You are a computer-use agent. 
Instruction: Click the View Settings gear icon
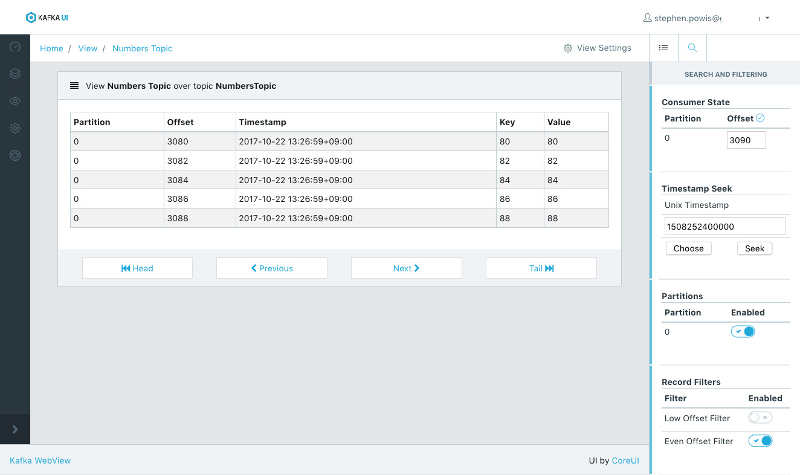568,48
